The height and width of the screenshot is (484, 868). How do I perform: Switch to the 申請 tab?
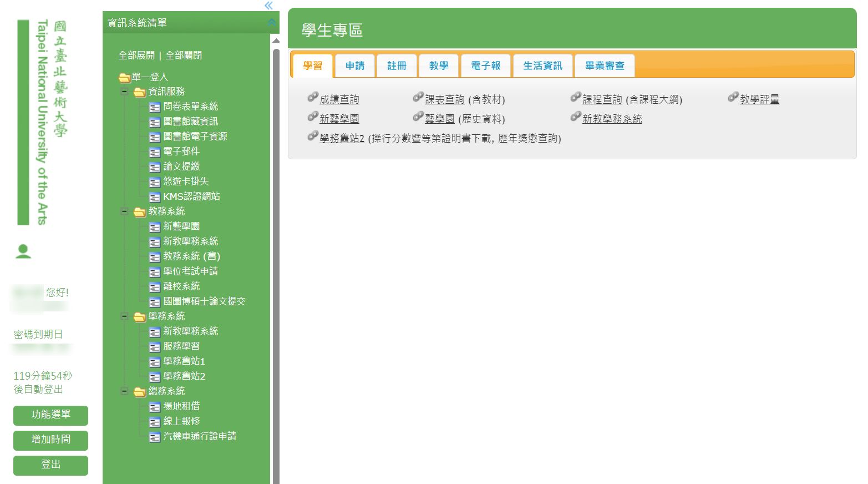[x=355, y=65]
